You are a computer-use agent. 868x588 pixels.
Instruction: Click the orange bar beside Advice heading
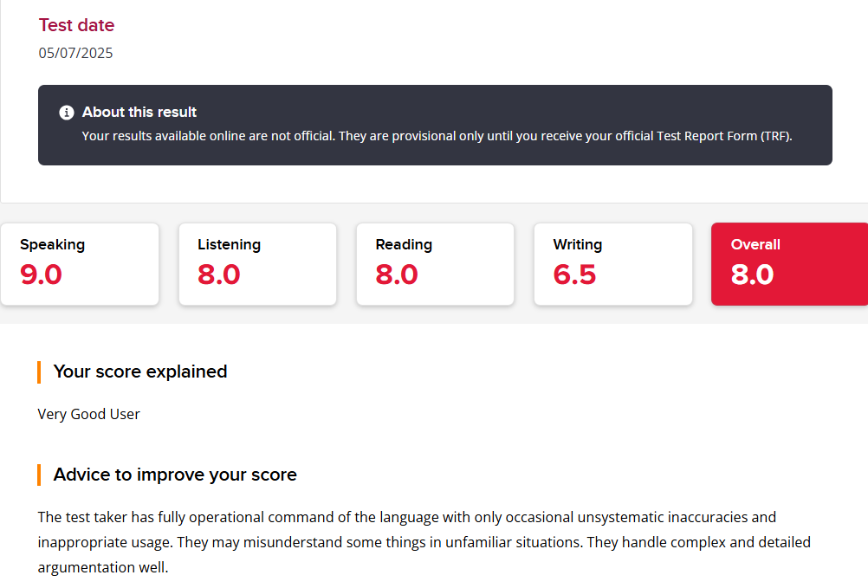(39, 475)
